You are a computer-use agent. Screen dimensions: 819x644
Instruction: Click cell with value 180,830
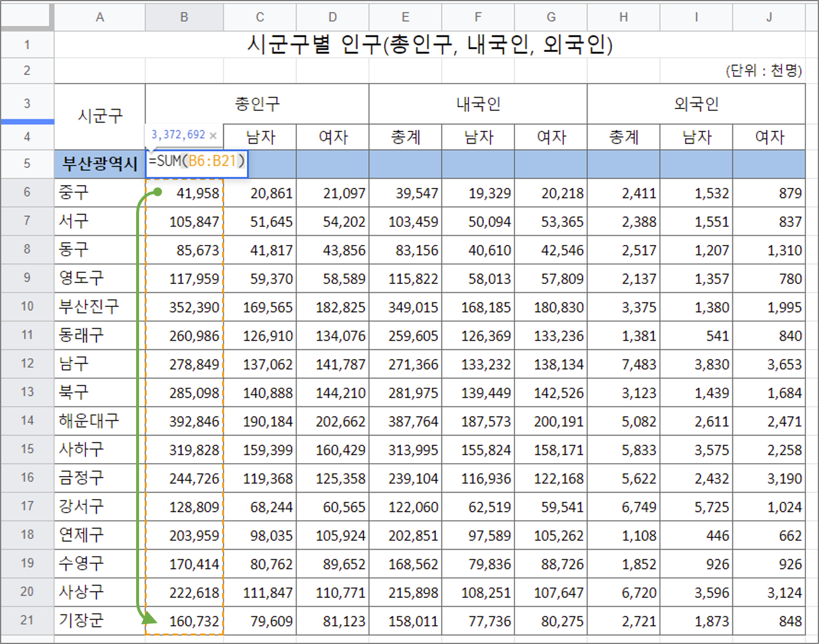[551, 306]
